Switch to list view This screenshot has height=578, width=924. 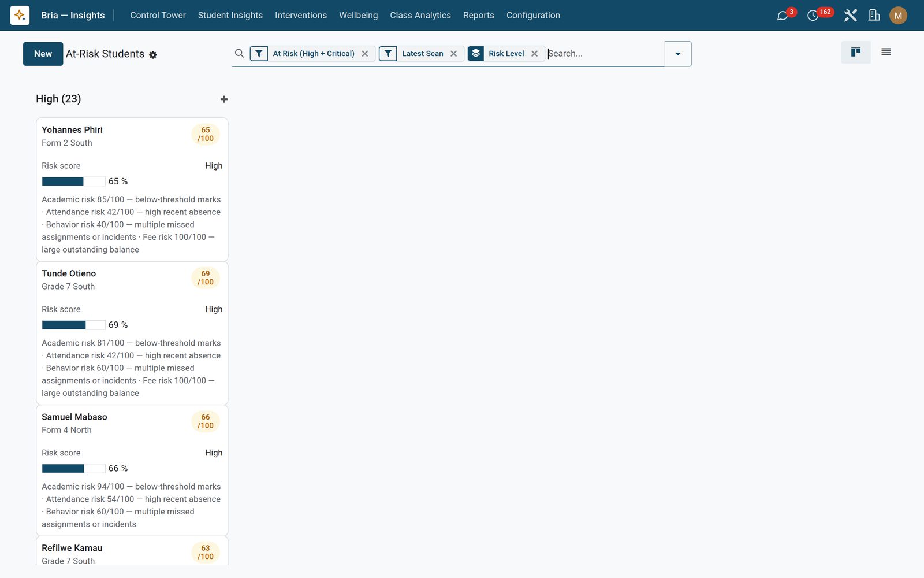click(x=886, y=53)
